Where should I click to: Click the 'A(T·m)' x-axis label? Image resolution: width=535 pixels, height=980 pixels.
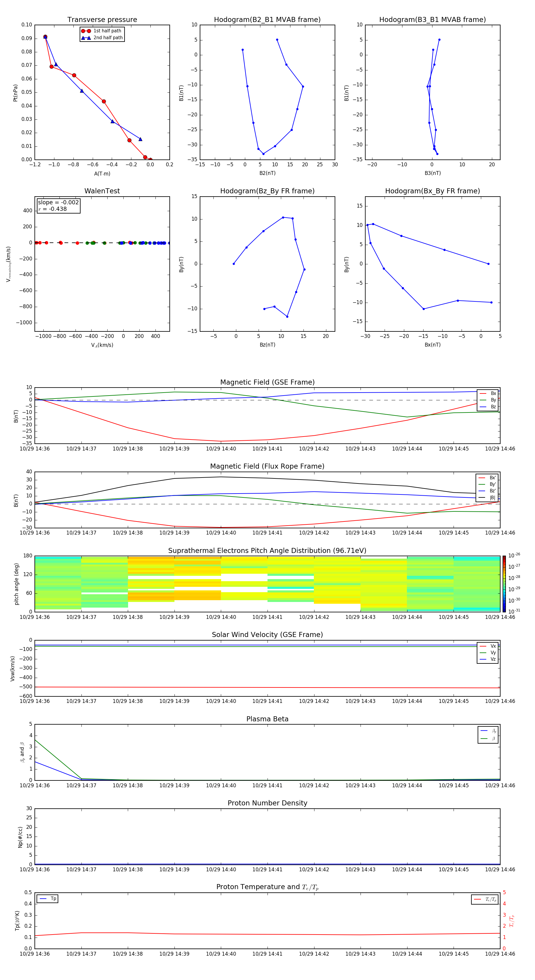(102, 173)
